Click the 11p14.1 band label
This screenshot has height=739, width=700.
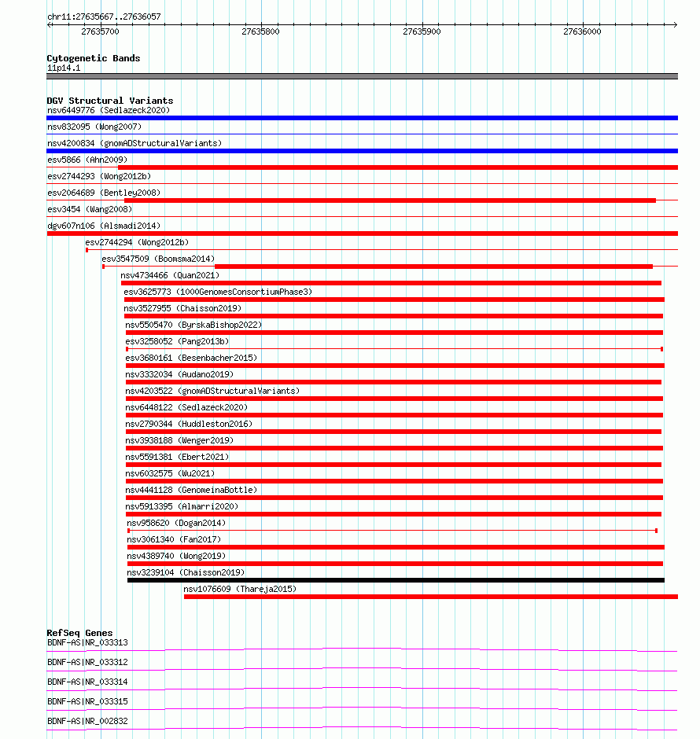[64, 68]
